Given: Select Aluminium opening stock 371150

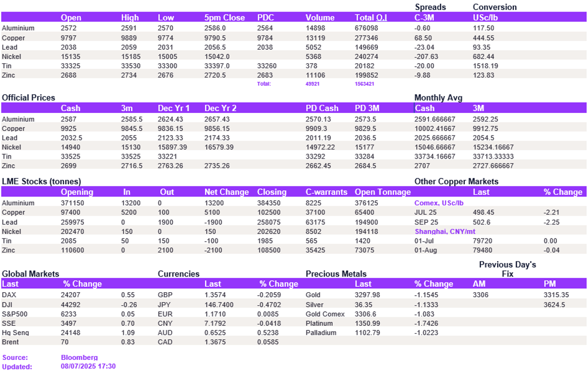Looking at the screenshot, I should (72, 203).
